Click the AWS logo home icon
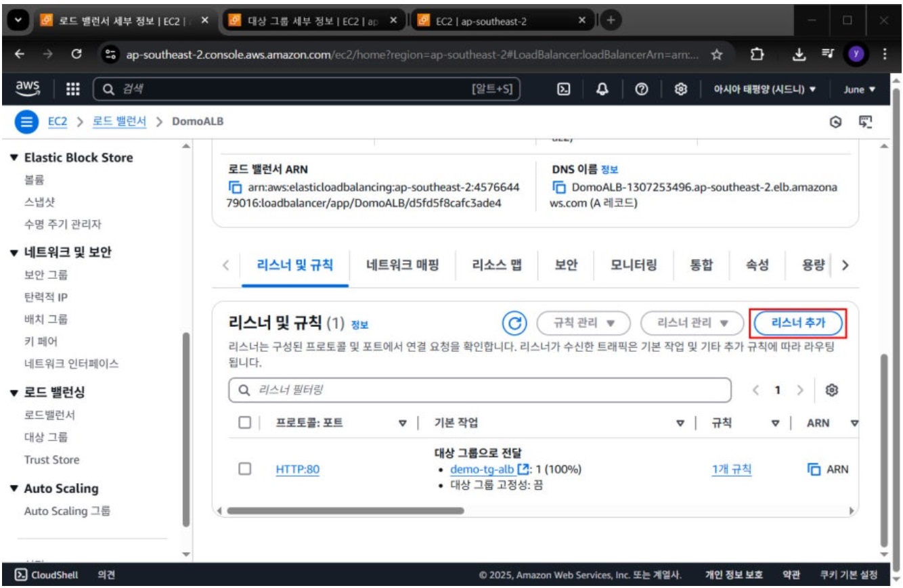The width and height of the screenshot is (903, 588). 28,89
